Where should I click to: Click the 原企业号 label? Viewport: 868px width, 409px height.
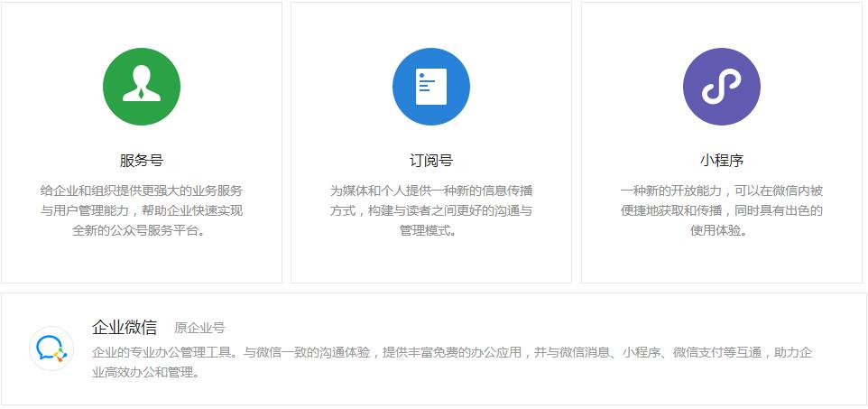(x=199, y=328)
